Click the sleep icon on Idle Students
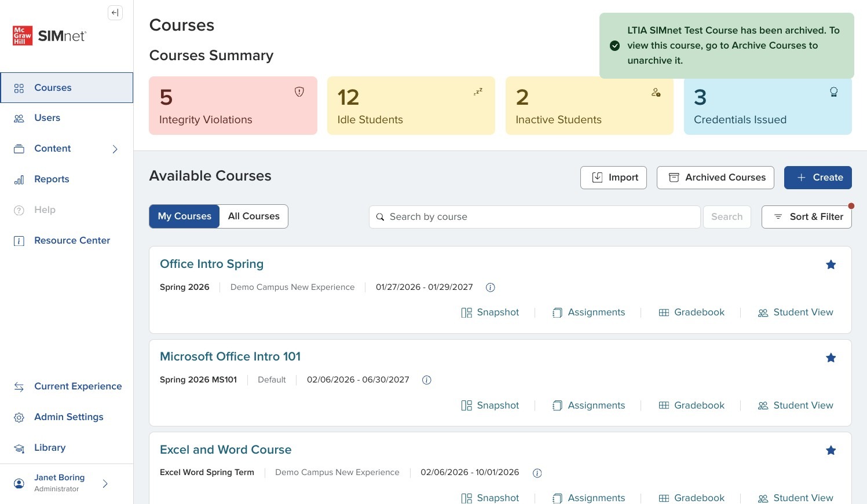 [x=478, y=91]
